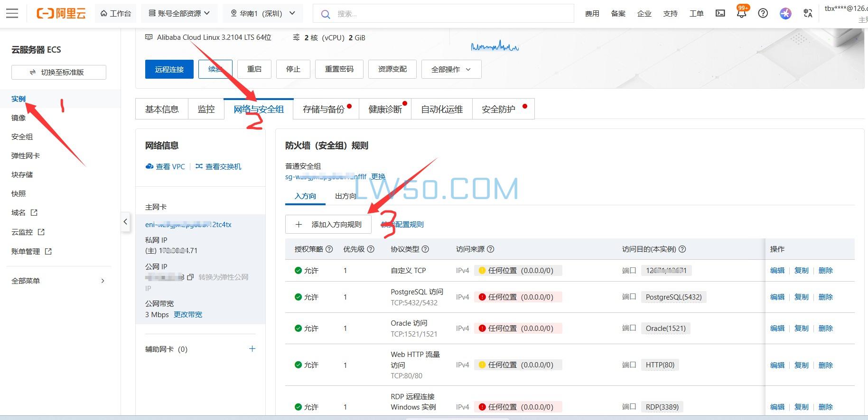Expand the 全部操作 dropdown
Image resolution: width=868 pixels, height=420 pixels.
coord(451,69)
